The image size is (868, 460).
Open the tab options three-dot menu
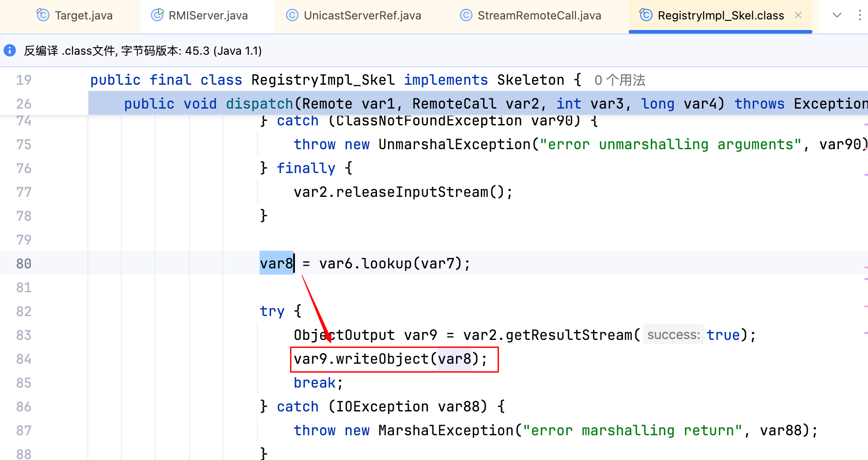[859, 15]
